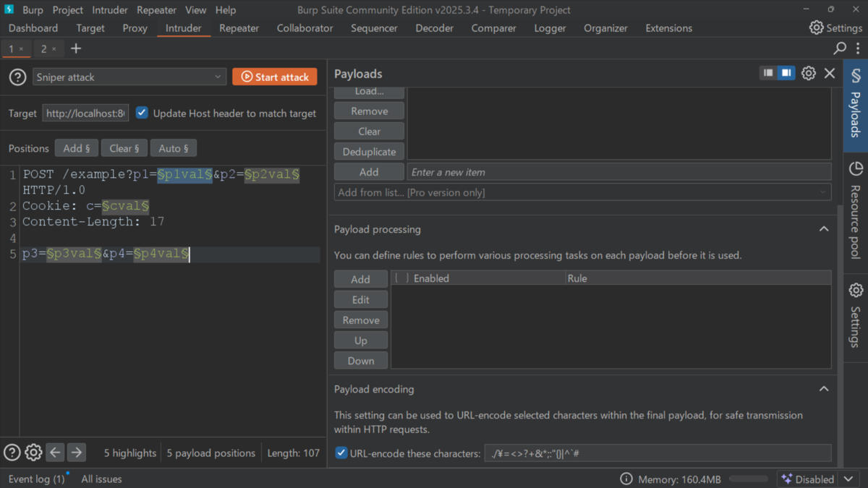The image size is (868, 488).
Task: Open the Burp menu
Action: (33, 10)
